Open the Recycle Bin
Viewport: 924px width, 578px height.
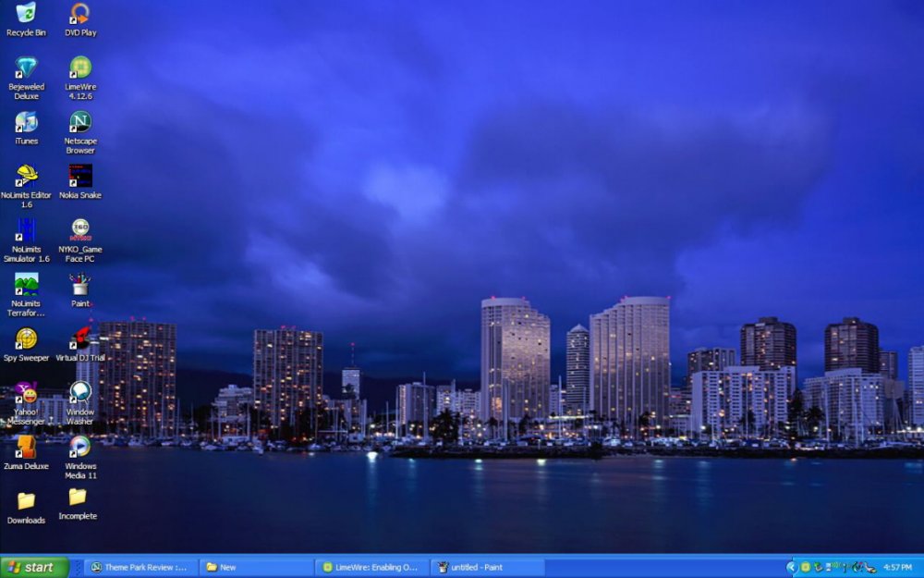(x=26, y=14)
